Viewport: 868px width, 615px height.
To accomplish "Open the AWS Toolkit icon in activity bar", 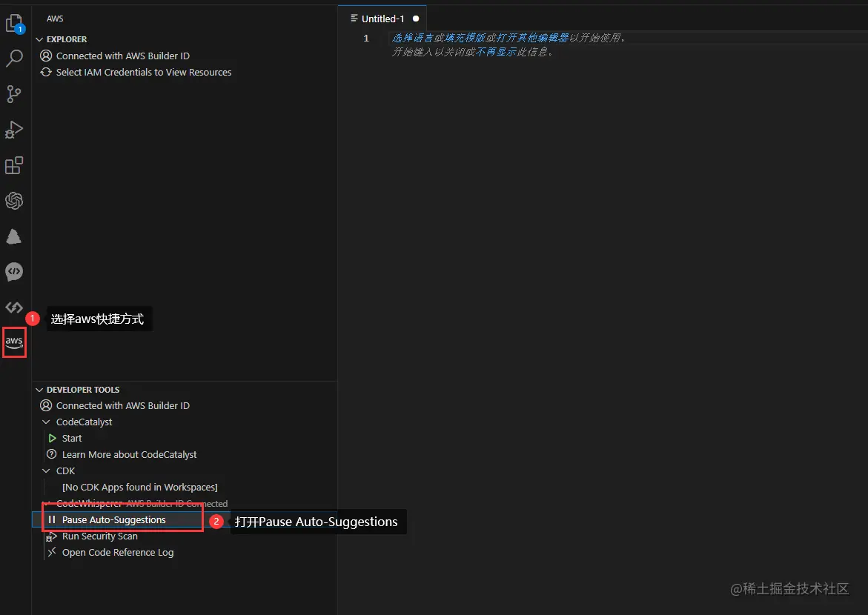I will click(x=14, y=342).
